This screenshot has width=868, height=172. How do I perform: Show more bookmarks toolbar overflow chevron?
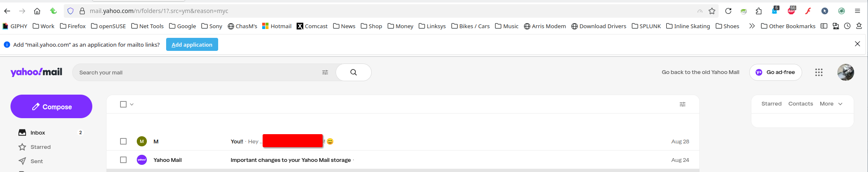pyautogui.click(x=752, y=26)
